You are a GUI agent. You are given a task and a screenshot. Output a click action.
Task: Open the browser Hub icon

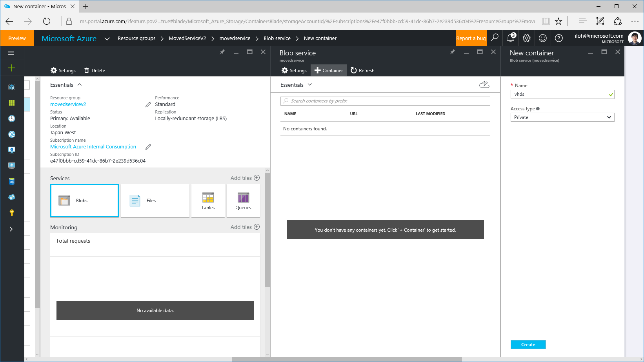pyautogui.click(x=583, y=21)
